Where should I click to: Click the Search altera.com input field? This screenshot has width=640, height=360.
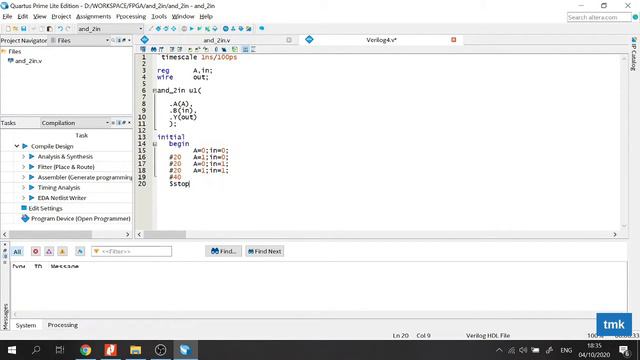click(599, 17)
